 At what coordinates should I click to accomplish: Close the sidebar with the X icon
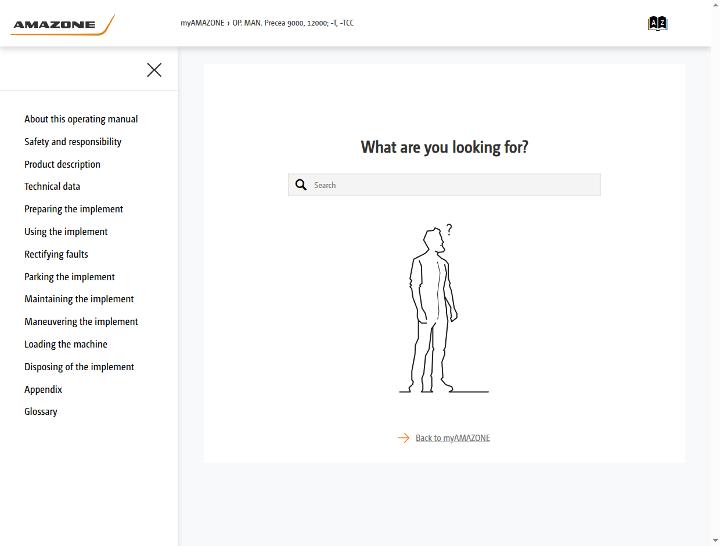tap(154, 70)
